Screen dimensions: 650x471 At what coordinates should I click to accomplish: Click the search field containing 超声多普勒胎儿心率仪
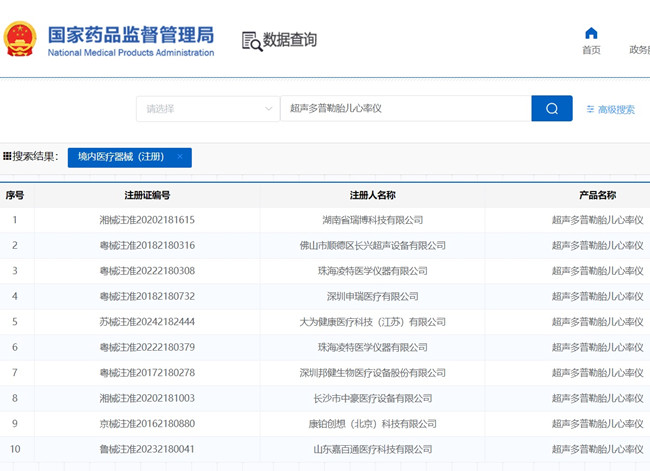point(406,109)
